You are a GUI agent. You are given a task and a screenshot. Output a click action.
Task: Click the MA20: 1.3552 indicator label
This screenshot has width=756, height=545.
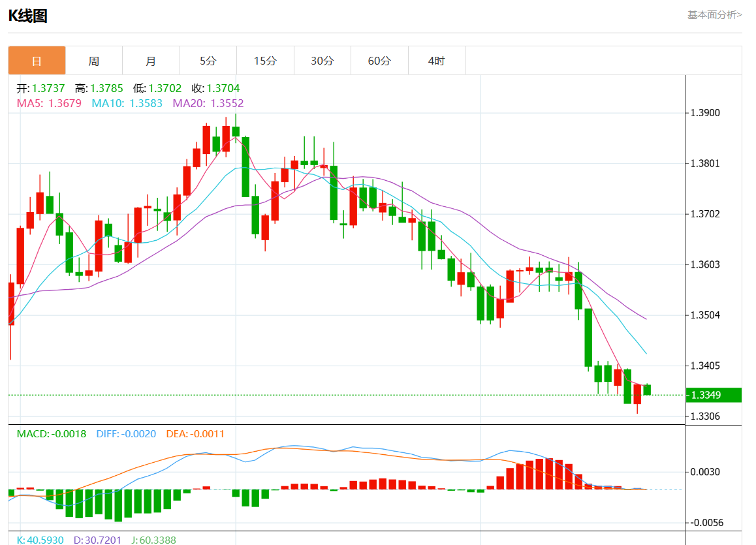[208, 103]
